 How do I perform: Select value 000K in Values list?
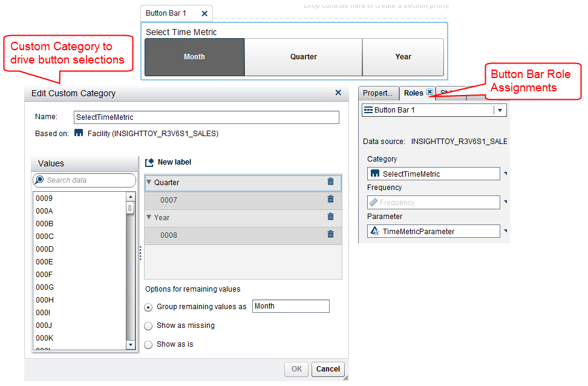click(79, 338)
